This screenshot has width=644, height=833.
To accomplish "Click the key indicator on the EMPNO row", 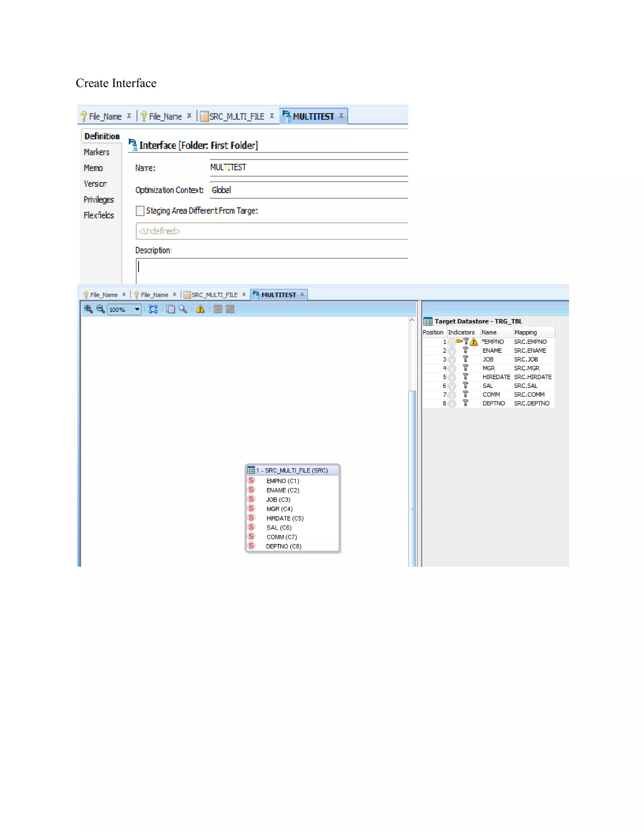I will [459, 341].
